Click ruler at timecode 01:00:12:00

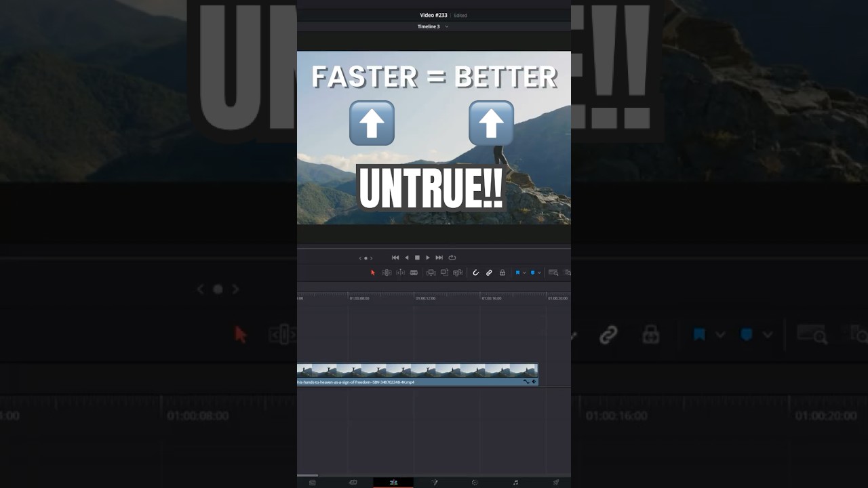click(426, 298)
